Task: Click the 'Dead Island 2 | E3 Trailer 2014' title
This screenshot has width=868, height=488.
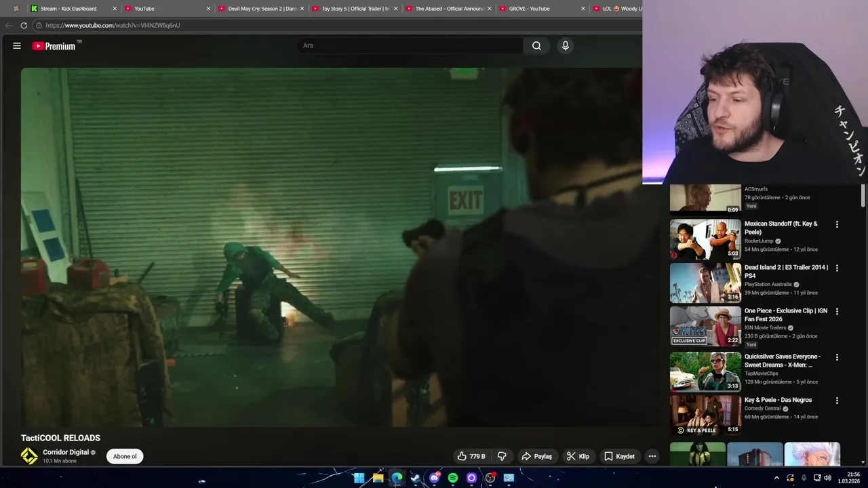Action: (x=786, y=271)
